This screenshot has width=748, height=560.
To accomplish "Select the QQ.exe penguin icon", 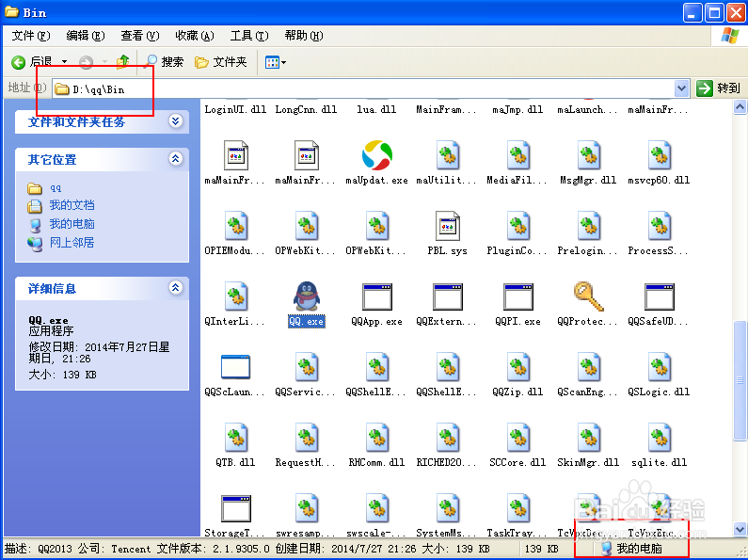I will click(x=307, y=296).
